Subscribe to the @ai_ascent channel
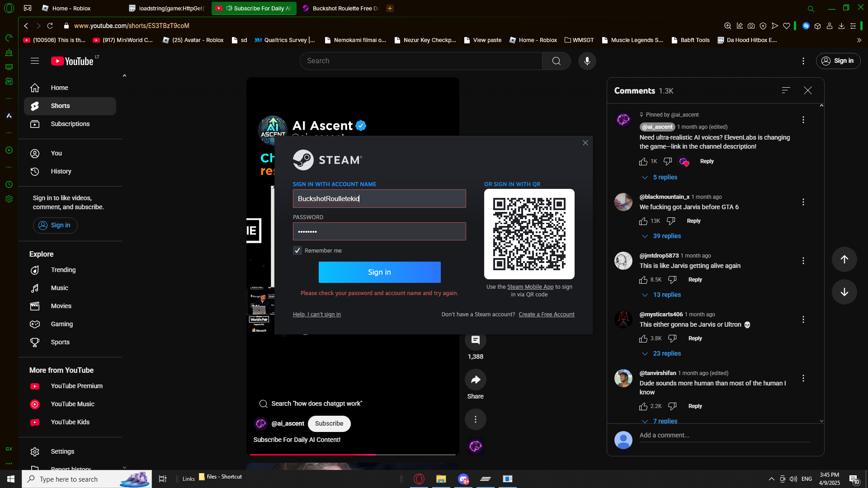This screenshot has width=868, height=488. pos(329,424)
